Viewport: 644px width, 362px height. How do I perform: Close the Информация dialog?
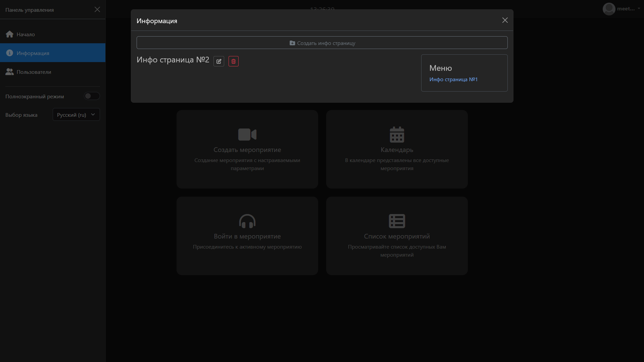click(x=505, y=20)
